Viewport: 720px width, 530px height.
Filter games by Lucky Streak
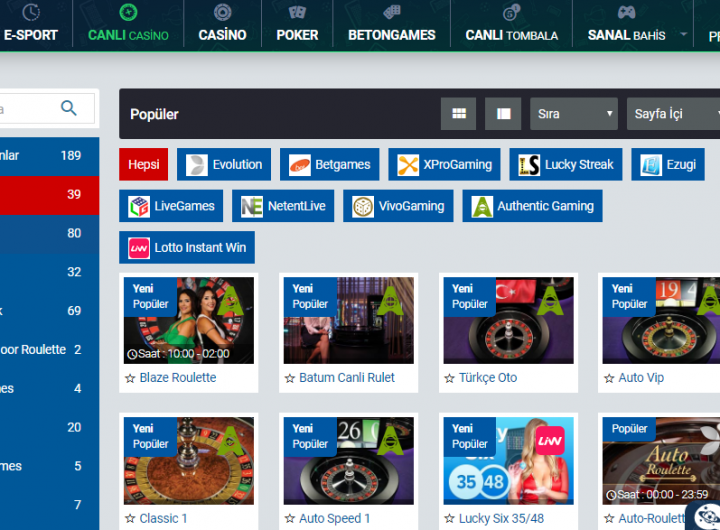[x=566, y=164]
